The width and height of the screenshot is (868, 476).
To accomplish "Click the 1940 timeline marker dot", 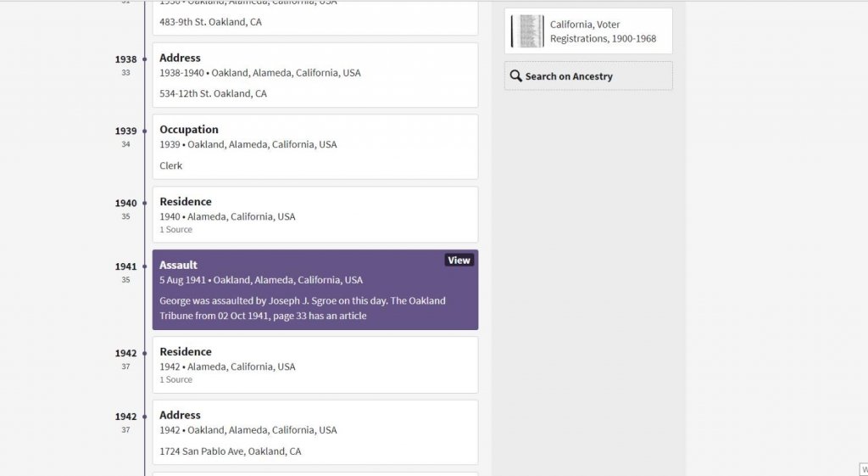I will point(145,203).
